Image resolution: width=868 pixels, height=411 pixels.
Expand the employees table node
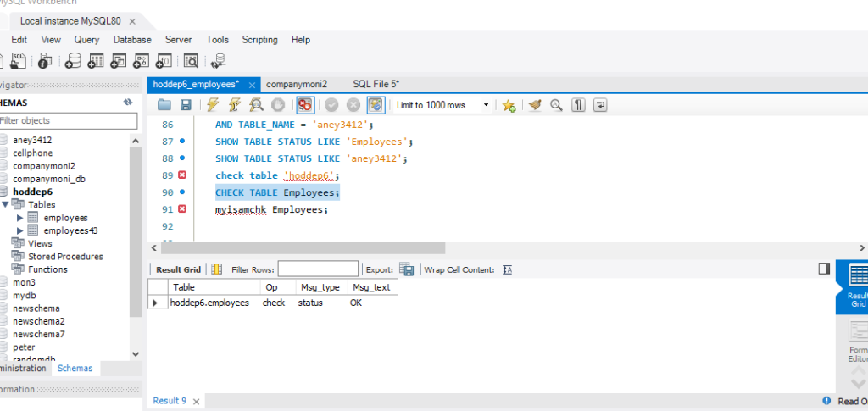(x=20, y=218)
